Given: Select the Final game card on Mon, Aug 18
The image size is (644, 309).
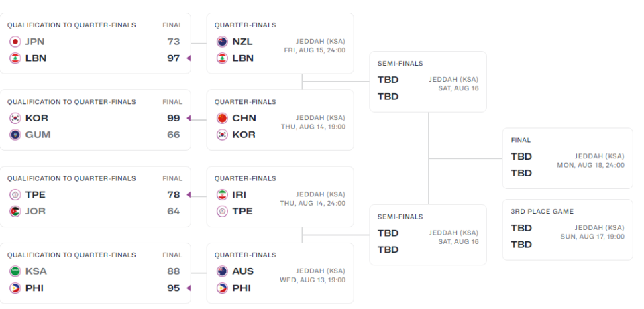Looking at the screenshot, I should coord(568,158).
